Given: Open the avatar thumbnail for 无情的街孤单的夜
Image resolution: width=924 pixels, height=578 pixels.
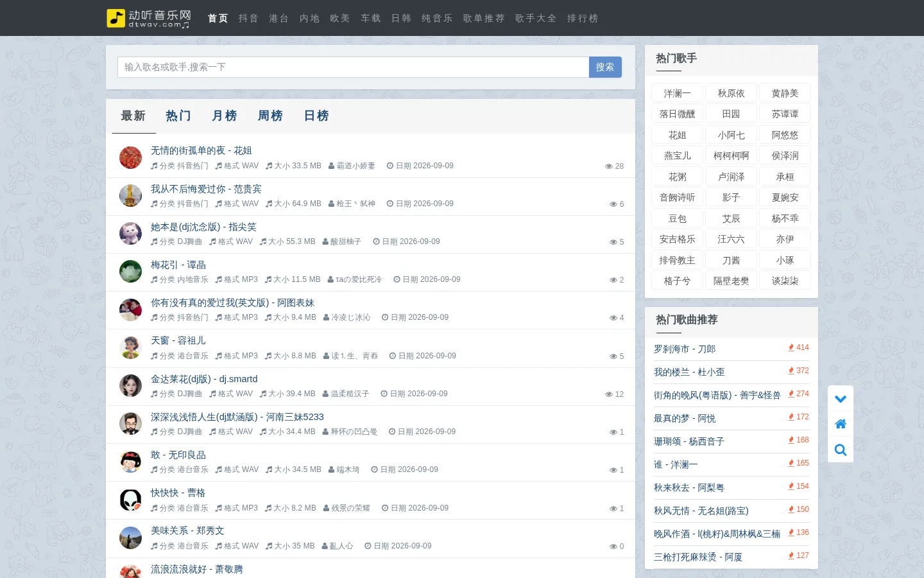Looking at the screenshot, I should tap(130, 157).
